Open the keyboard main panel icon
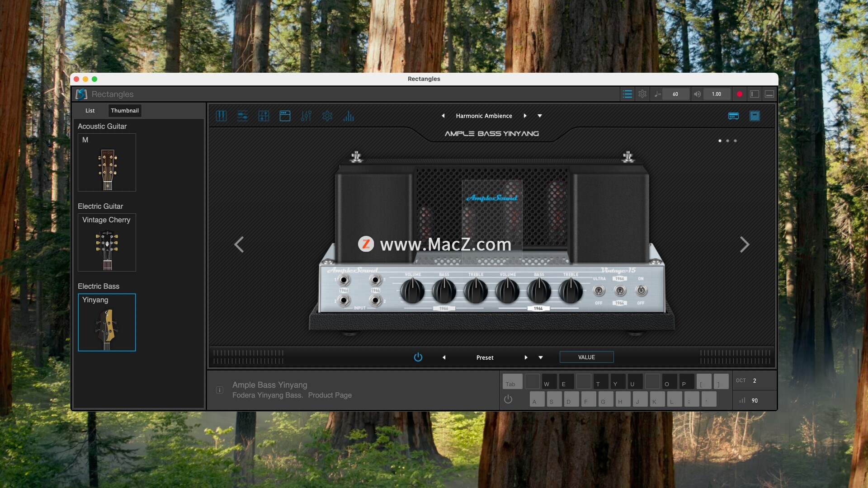Image resolution: width=868 pixels, height=488 pixels. coord(221,116)
